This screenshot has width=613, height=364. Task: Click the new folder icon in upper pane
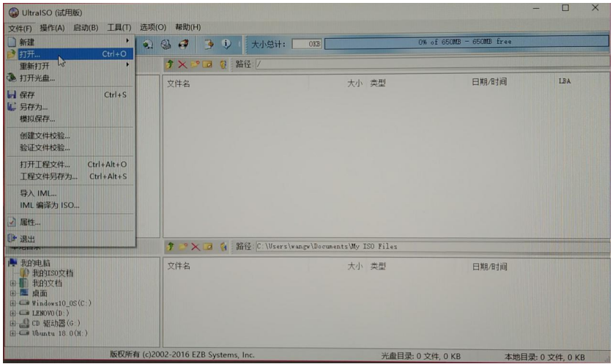click(x=195, y=64)
